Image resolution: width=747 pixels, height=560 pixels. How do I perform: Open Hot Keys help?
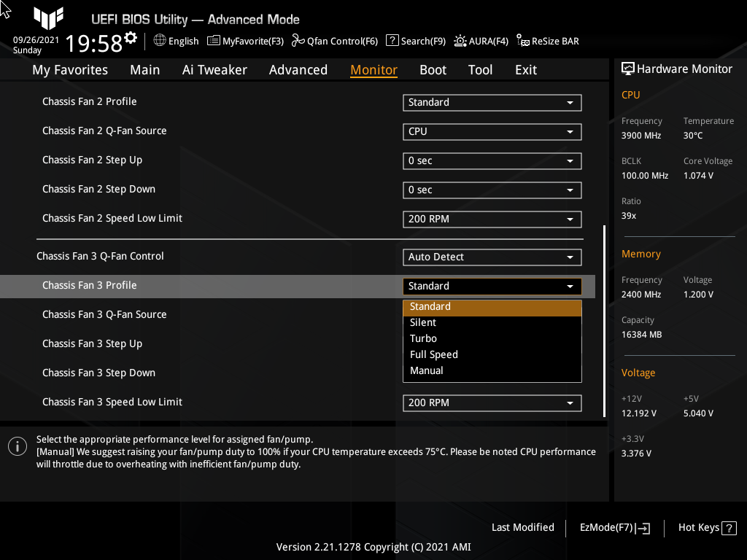tap(708, 528)
